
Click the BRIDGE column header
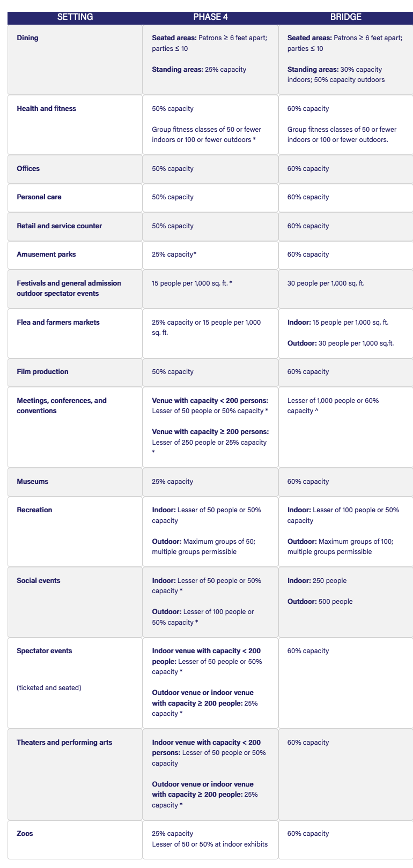[345, 17]
